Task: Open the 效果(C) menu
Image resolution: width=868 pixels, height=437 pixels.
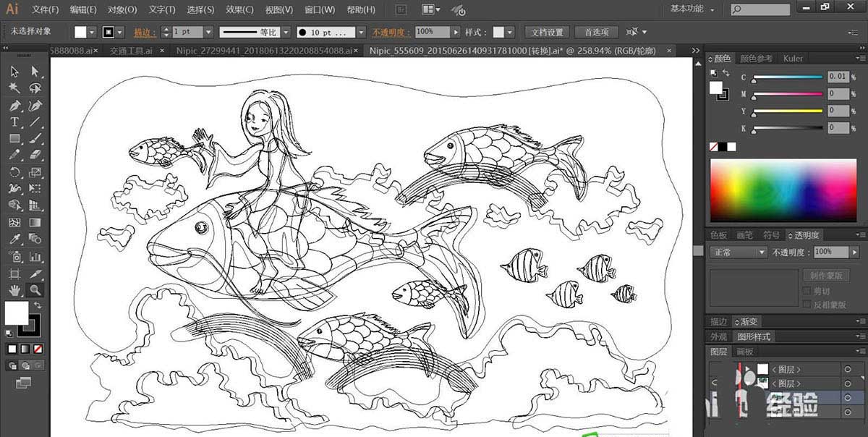Action: (x=239, y=9)
